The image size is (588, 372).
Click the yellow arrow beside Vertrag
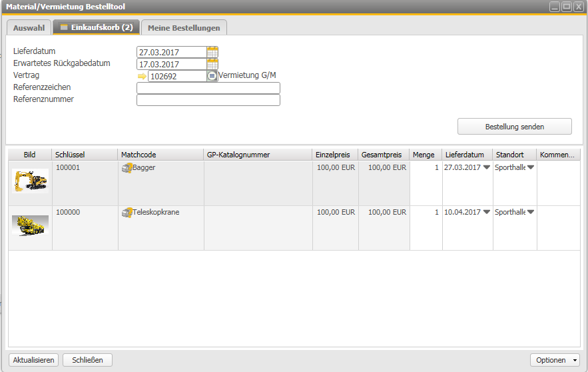141,77
